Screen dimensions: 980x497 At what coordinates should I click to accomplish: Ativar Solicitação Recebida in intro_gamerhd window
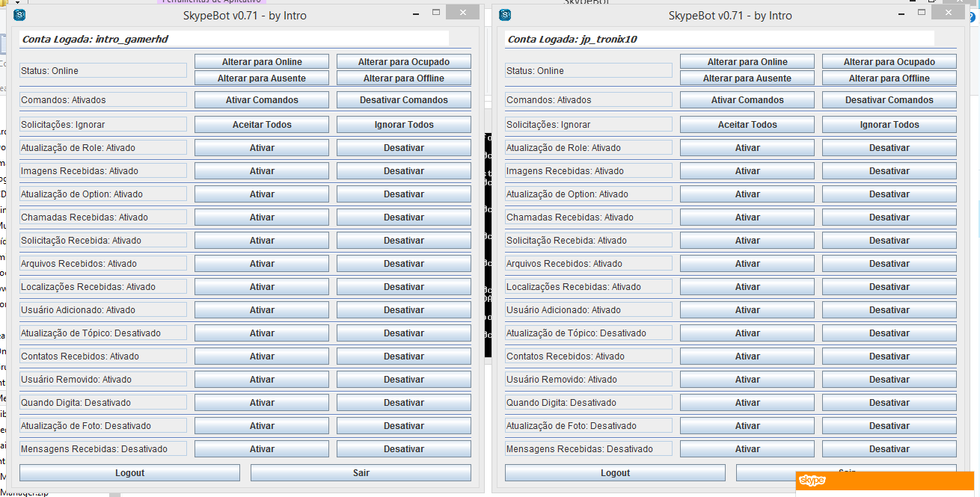(262, 240)
